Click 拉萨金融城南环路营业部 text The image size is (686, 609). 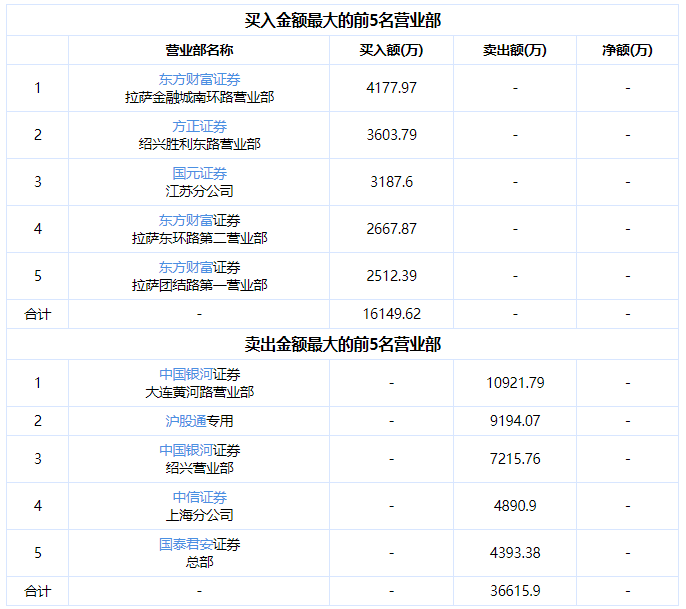coord(199,97)
